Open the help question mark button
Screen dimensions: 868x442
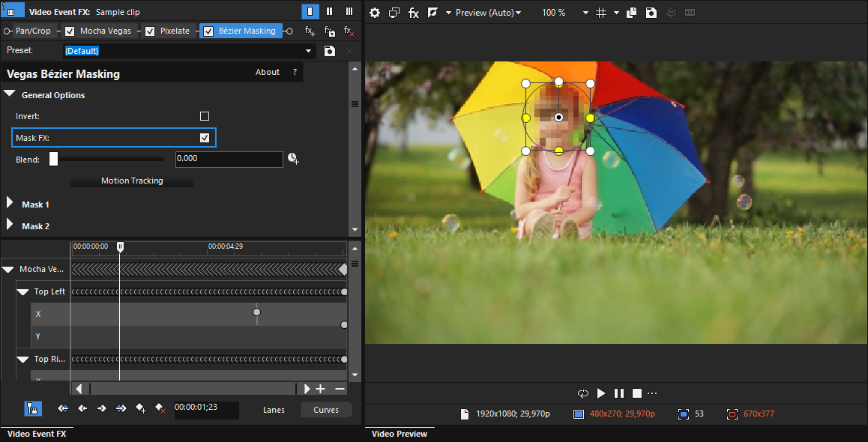pyautogui.click(x=295, y=72)
